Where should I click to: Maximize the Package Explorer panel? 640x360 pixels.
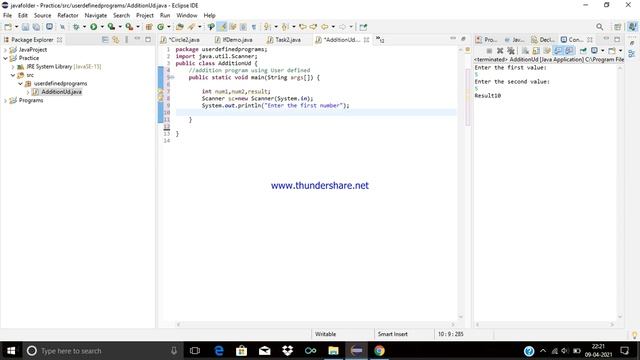pyautogui.click(x=148, y=40)
